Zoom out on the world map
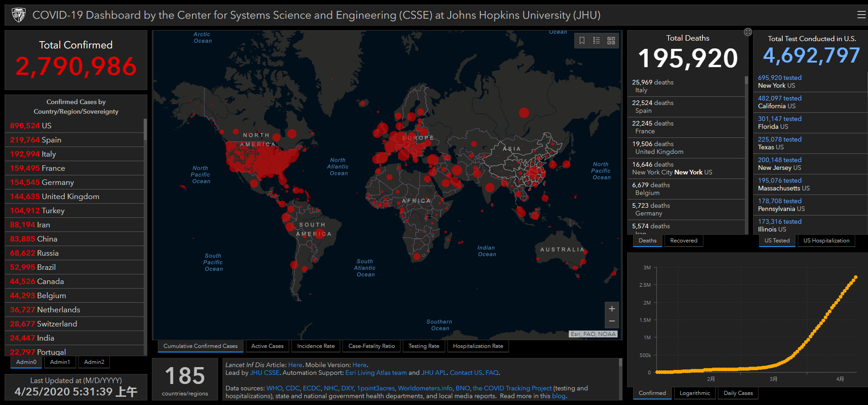Image resolution: width=868 pixels, height=405 pixels. coord(612,321)
